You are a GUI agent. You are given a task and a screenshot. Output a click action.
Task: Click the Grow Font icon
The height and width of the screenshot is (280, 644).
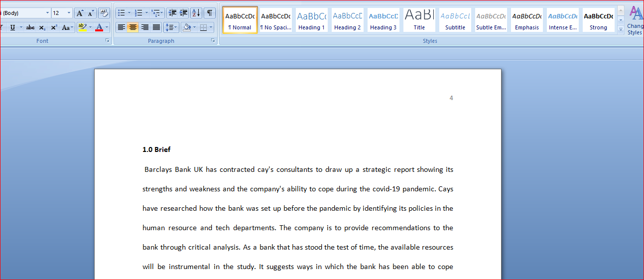coord(80,13)
